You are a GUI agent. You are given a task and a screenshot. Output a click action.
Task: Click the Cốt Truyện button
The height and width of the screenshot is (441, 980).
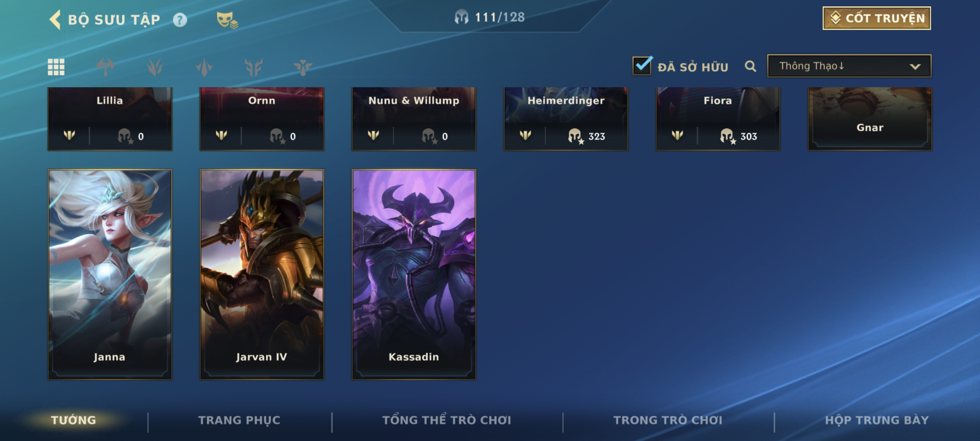[x=876, y=18]
